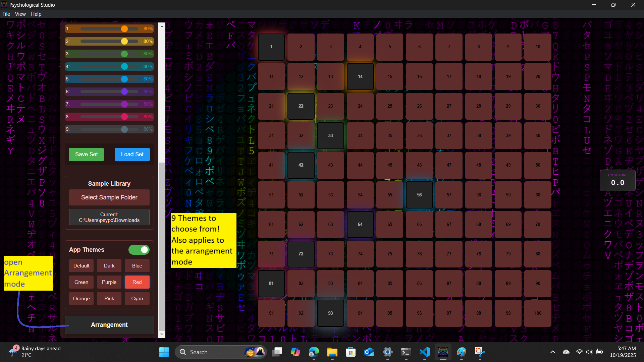Launch Outlook from the taskbar
The height and width of the screenshot is (362, 644).
369,352
